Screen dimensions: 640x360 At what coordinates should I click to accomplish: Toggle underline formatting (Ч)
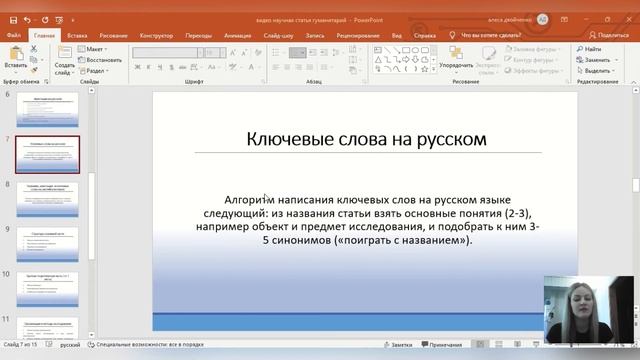pos(160,67)
